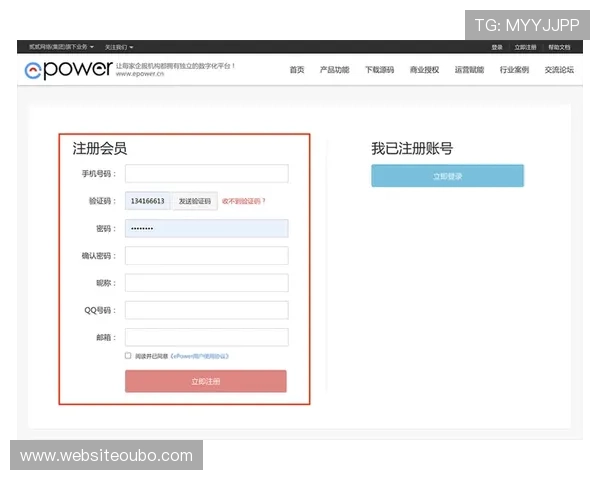Click the red 立即注册 submit button
The height and width of the screenshot is (480, 600).
pyautogui.click(x=206, y=381)
